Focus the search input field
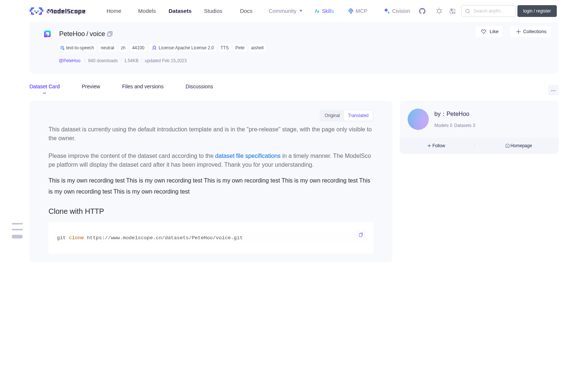Image resolution: width=588 pixels, height=368 pixels. coord(488,11)
